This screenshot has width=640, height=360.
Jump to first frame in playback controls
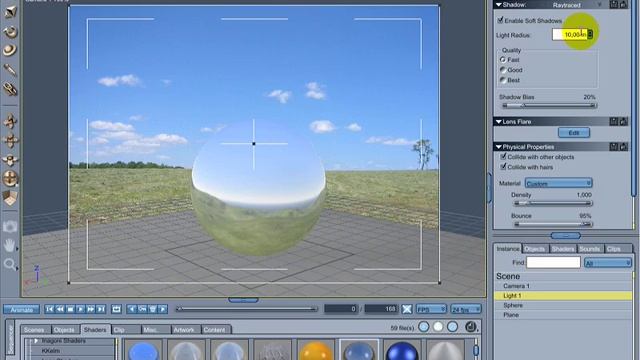(49, 309)
